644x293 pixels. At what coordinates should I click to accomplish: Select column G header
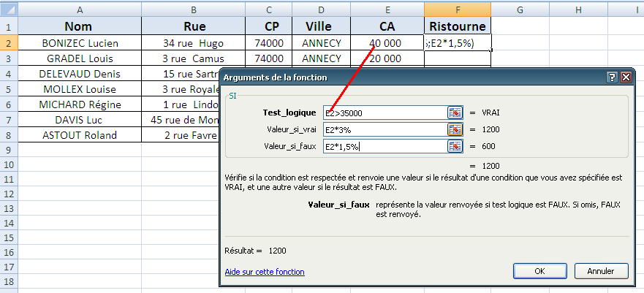pyautogui.click(x=520, y=9)
